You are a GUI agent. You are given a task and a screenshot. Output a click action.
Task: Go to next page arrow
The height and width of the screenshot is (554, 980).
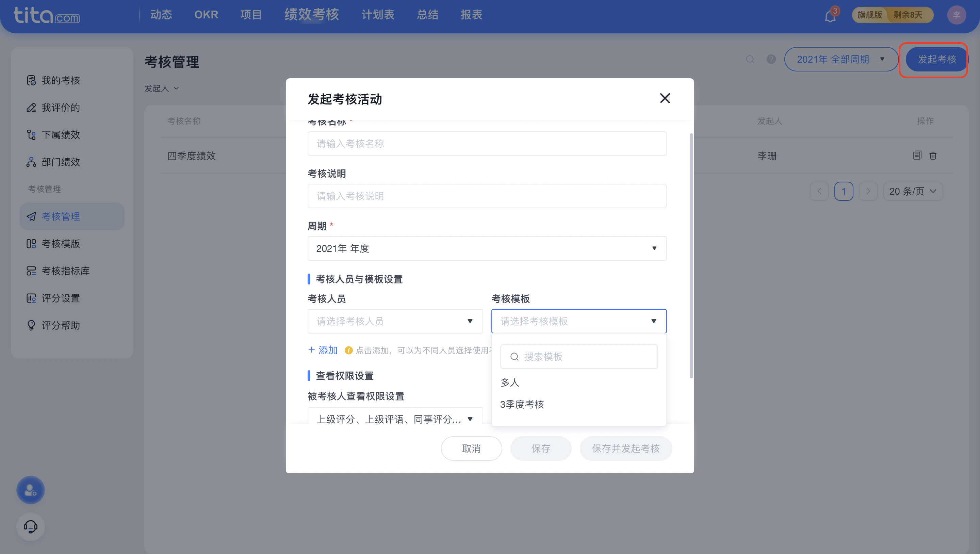868,191
